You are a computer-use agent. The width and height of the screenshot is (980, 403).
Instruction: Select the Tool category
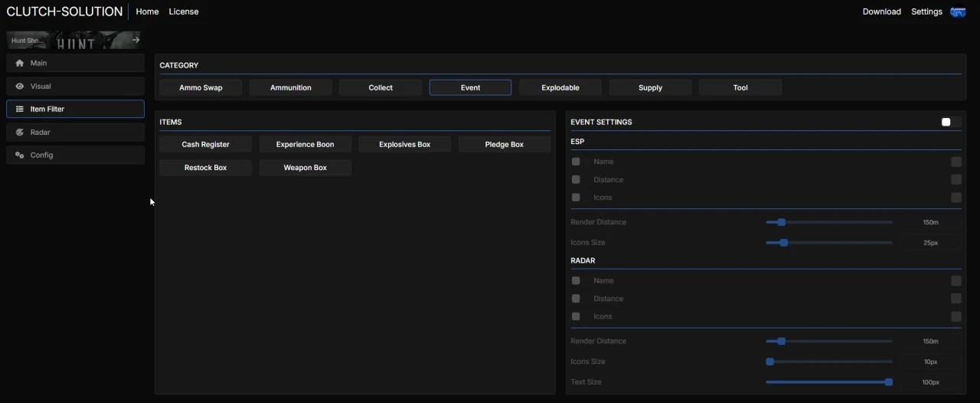click(x=740, y=87)
